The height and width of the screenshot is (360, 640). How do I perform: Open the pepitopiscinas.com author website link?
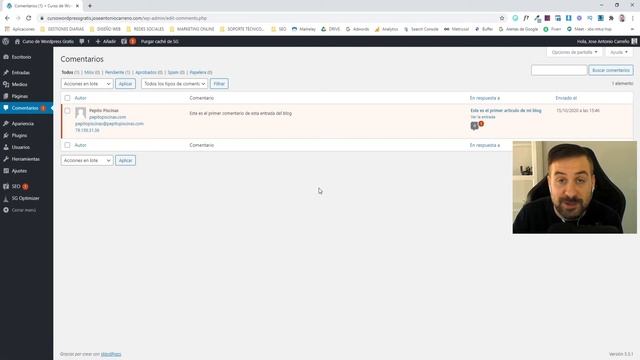coord(107,117)
